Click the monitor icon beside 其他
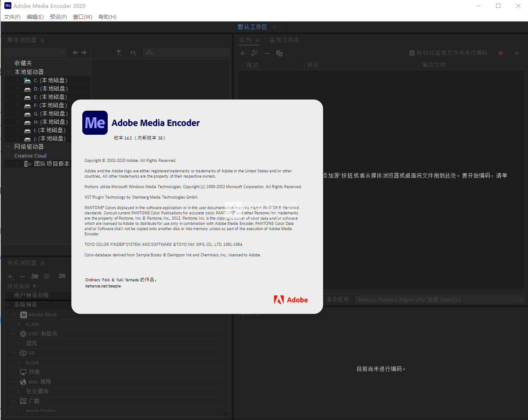Image resolution: width=528 pixels, height=420 pixels. 23,372
